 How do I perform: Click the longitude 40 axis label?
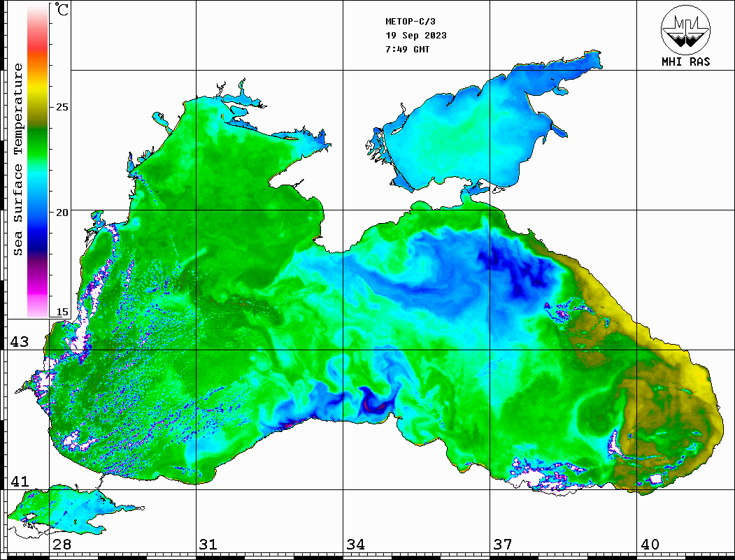coord(650,545)
